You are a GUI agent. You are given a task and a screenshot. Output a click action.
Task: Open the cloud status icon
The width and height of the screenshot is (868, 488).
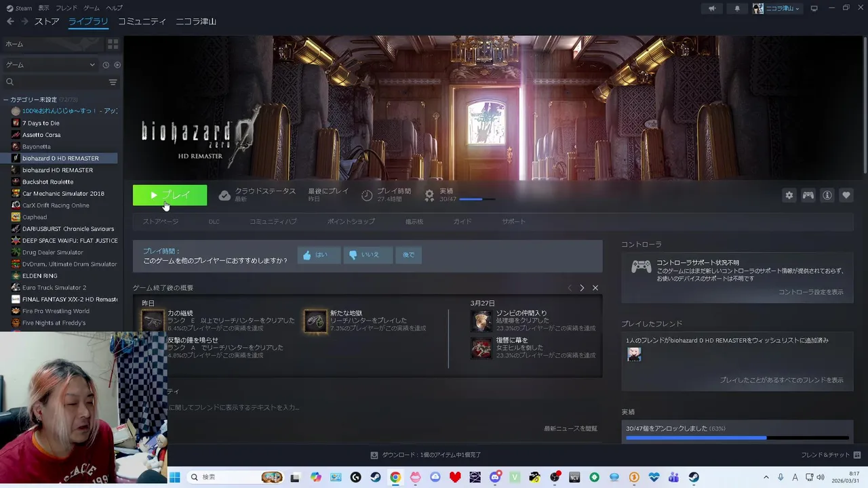[224, 195]
